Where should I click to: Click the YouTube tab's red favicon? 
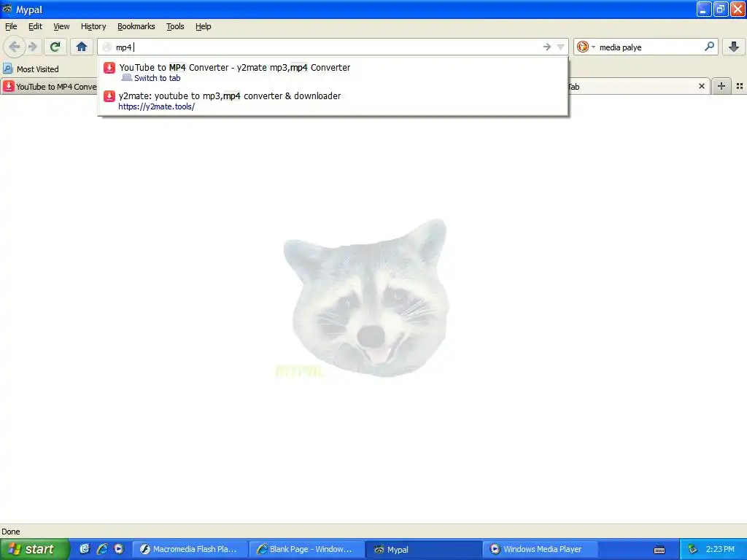[x=9, y=86]
